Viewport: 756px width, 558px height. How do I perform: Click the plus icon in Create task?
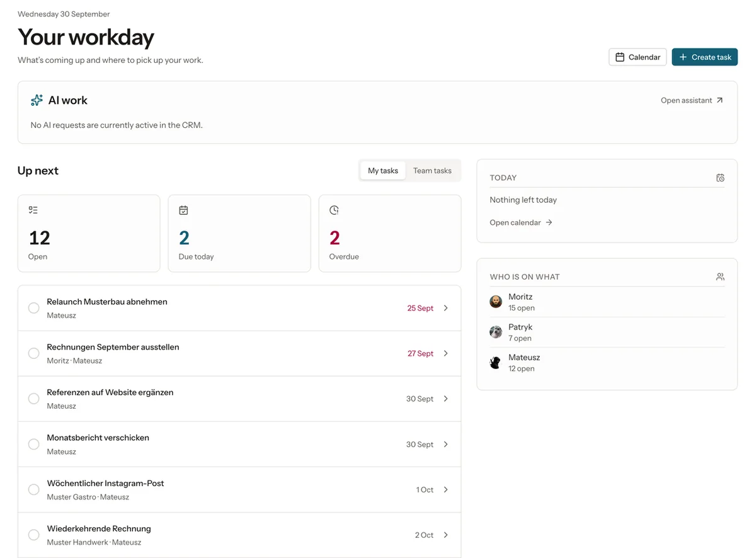tap(683, 57)
